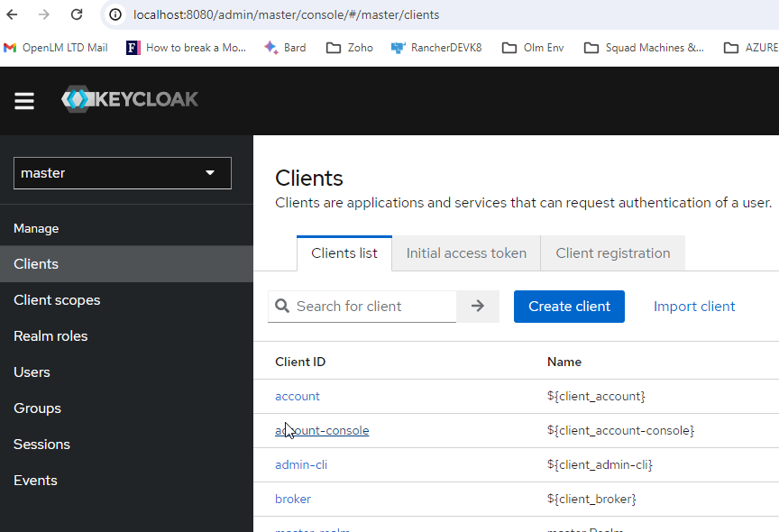Click the site info icon in address bar
Viewport: 779px width, 532px height.
115,15
